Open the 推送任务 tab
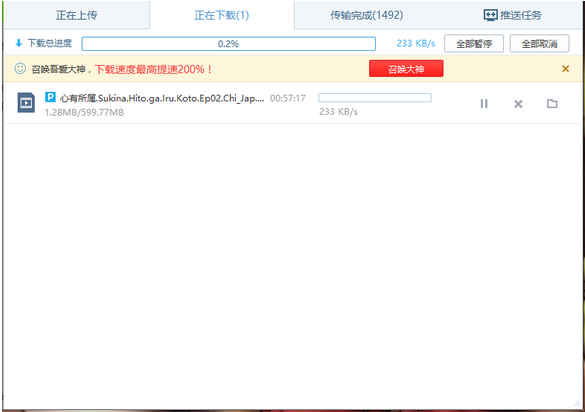This screenshot has width=585, height=412. coord(512,15)
